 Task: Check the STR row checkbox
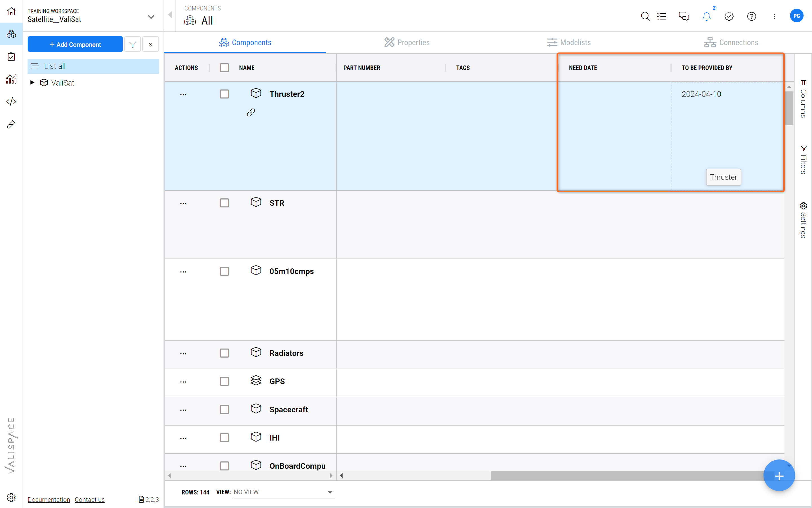click(224, 203)
